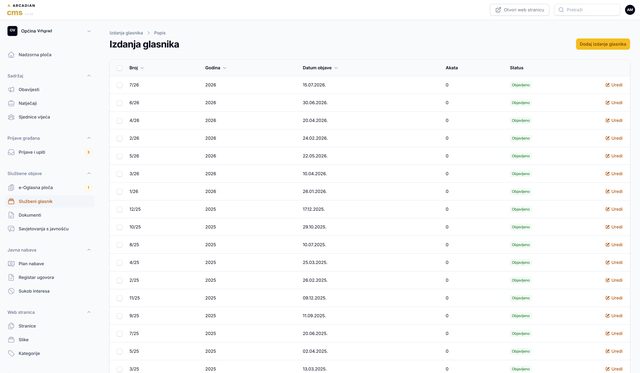This screenshot has height=373, width=640.
Task: Click the Savjetovanja s javnošću icon
Action: (11, 229)
